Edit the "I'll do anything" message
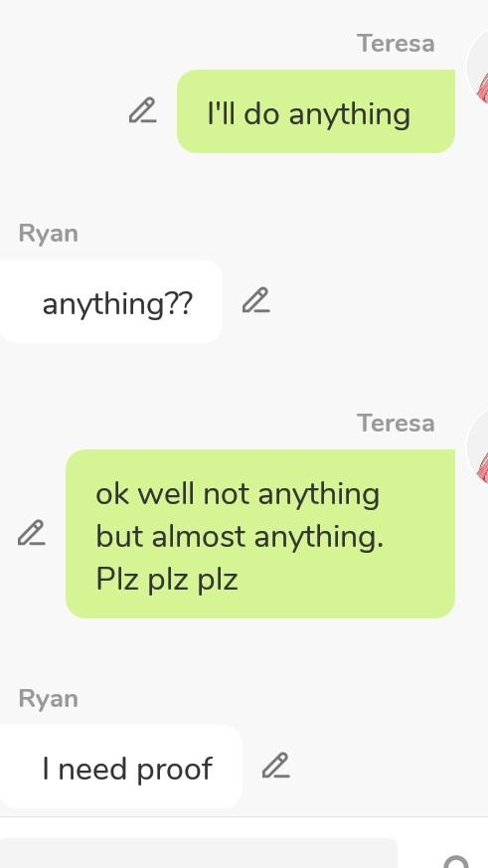 coord(143,110)
